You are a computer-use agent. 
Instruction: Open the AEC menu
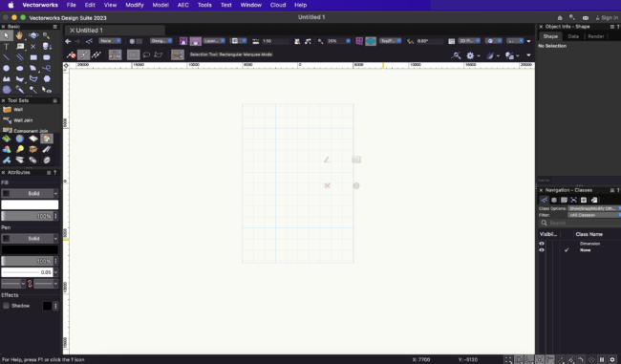pyautogui.click(x=183, y=5)
